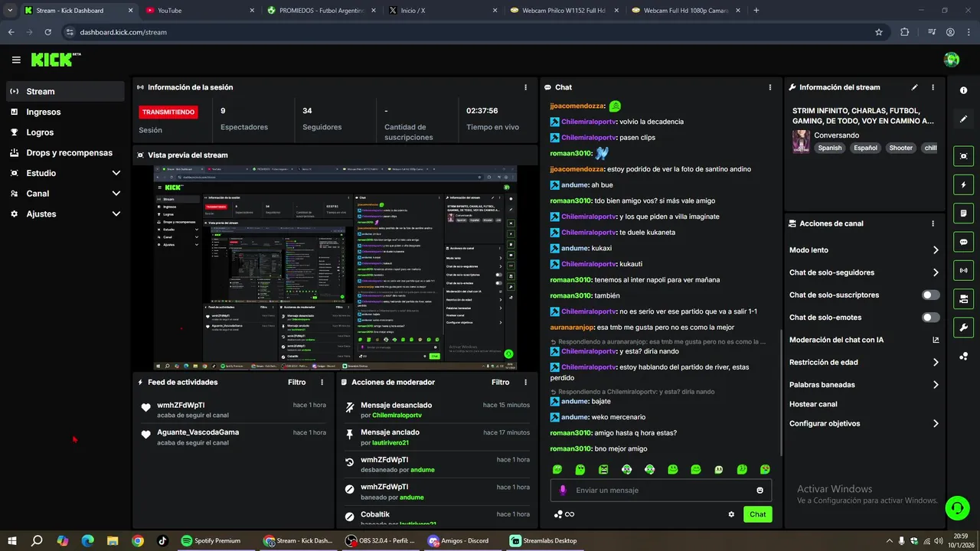The height and width of the screenshot is (551, 980).
Task: Select Stream in left sidebar
Action: pyautogui.click(x=65, y=91)
